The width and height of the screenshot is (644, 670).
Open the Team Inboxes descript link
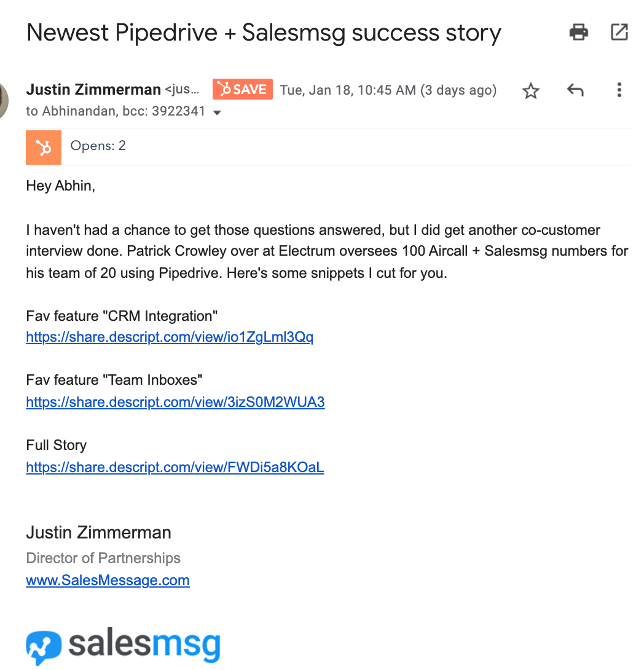click(175, 402)
